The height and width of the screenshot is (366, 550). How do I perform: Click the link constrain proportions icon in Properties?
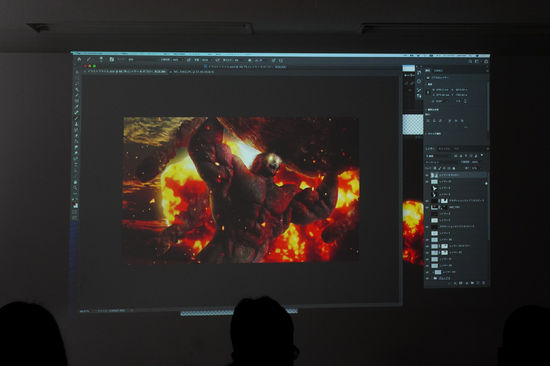428,92
